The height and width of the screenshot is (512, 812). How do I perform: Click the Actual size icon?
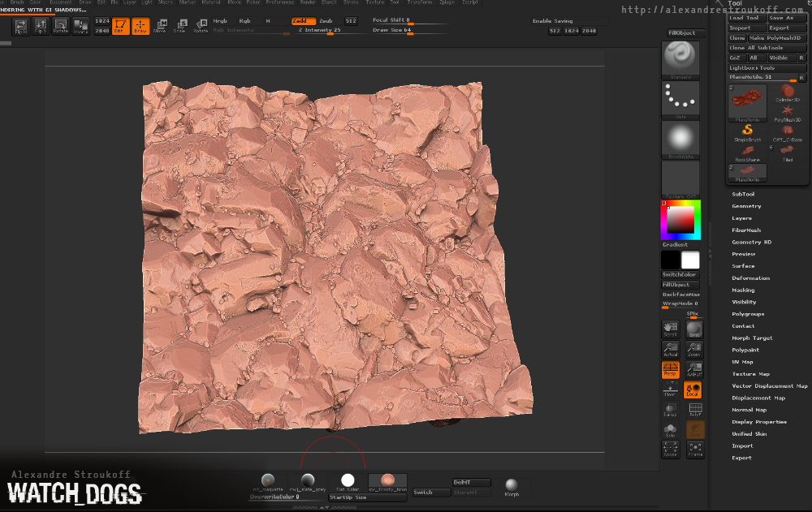tap(670, 350)
